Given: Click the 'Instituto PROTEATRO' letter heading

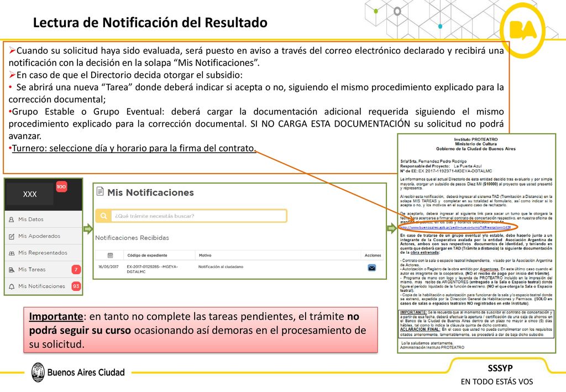Looking at the screenshot, I should pyautogui.click(x=476, y=139).
